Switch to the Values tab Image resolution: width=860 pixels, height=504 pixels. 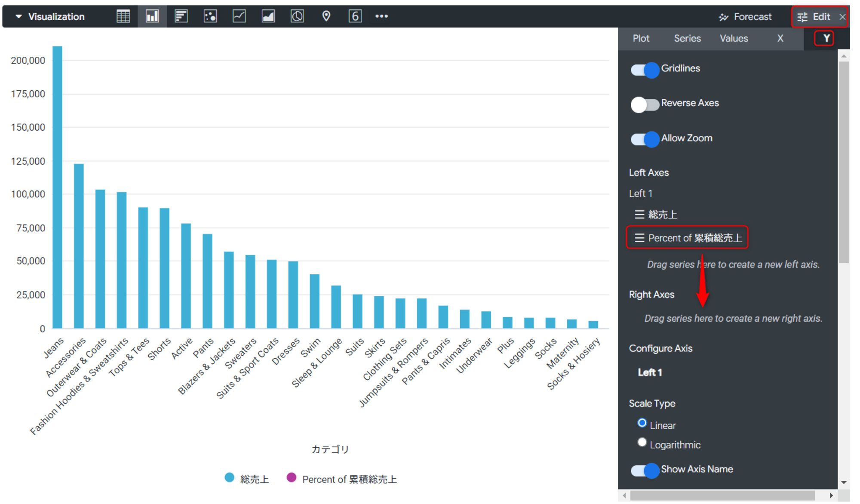pos(734,38)
